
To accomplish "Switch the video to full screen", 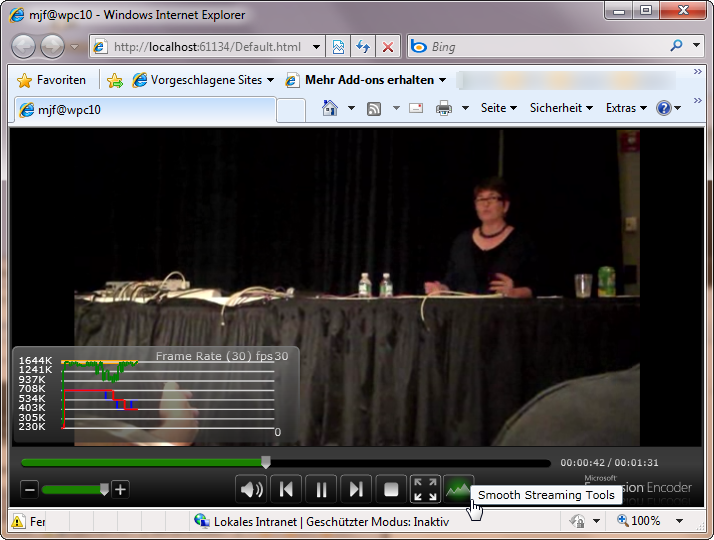I will point(425,490).
